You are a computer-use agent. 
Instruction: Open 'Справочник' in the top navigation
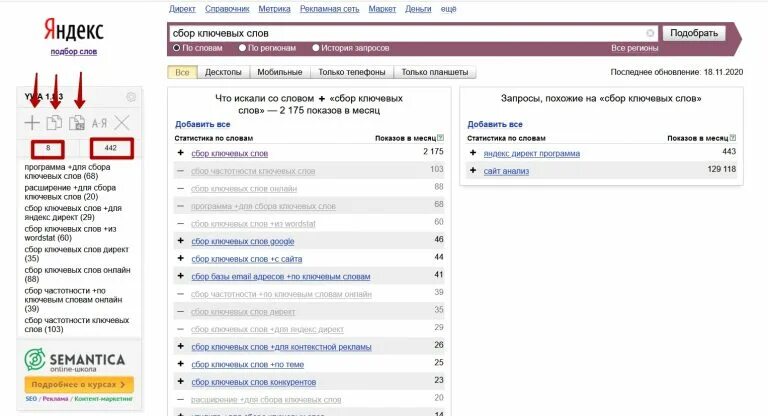227,9
